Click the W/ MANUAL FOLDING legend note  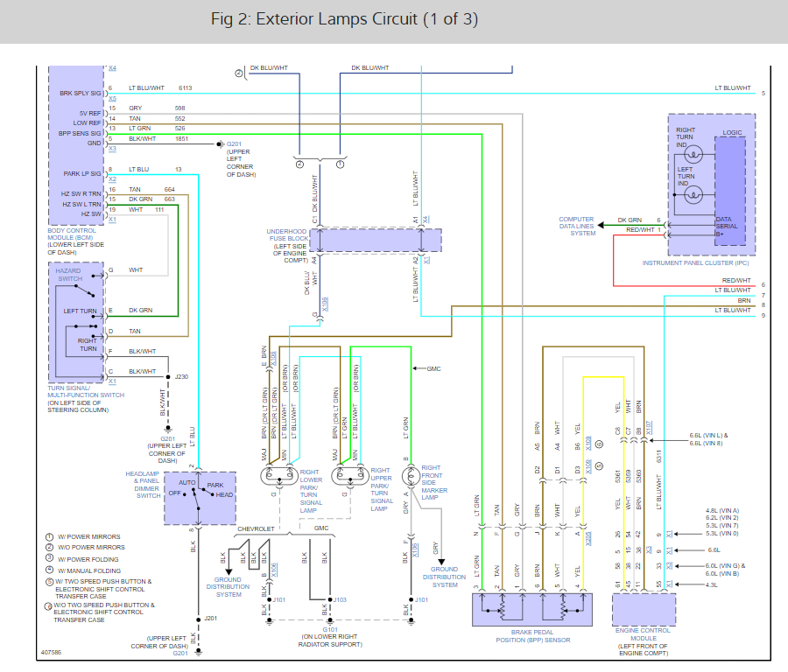click(x=89, y=571)
